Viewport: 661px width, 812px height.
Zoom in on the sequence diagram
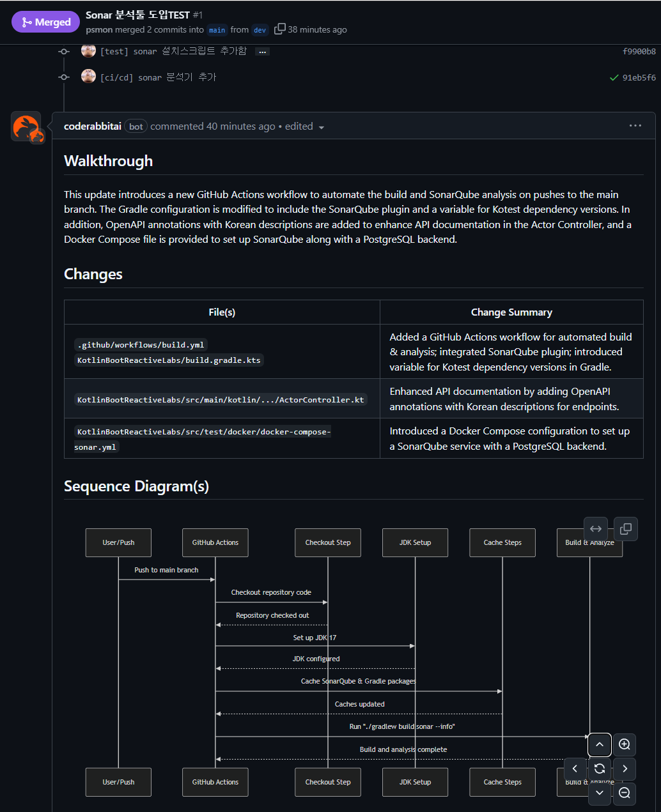[x=625, y=745]
